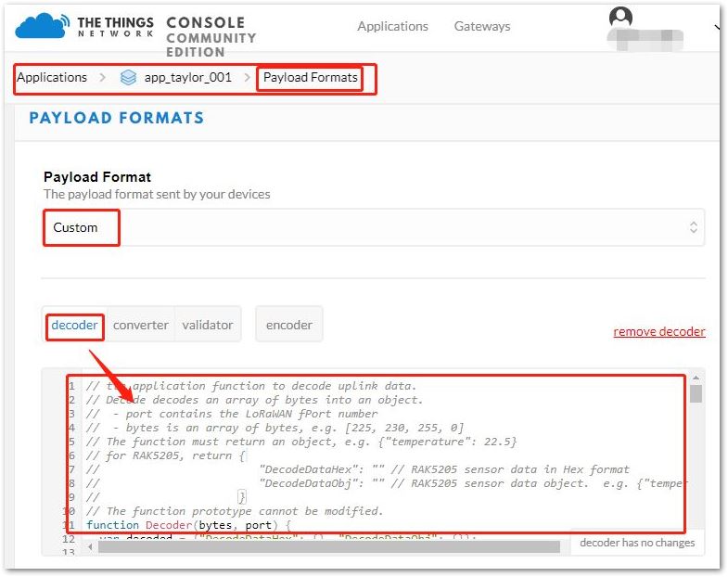The image size is (728, 577).
Task: Open app_taylor_001 breadcrumb link
Action: (x=188, y=77)
